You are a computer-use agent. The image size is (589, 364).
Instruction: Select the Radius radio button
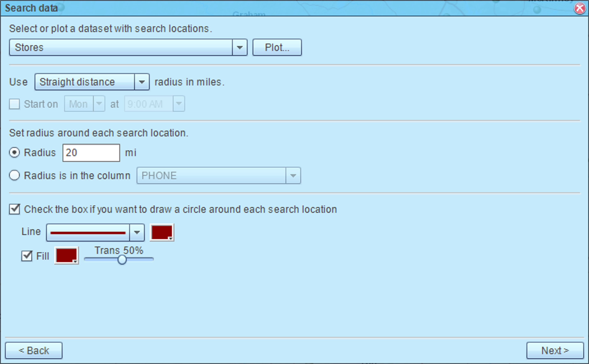coord(14,153)
